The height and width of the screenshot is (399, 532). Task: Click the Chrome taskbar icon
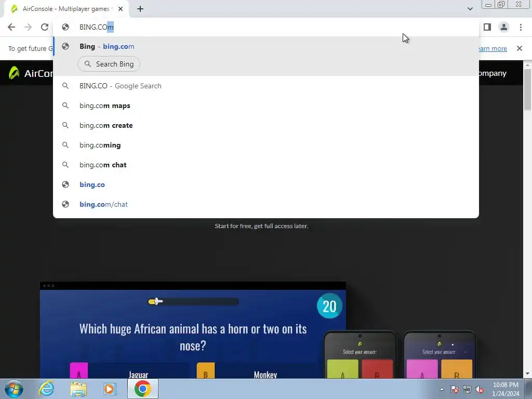pyautogui.click(x=142, y=389)
